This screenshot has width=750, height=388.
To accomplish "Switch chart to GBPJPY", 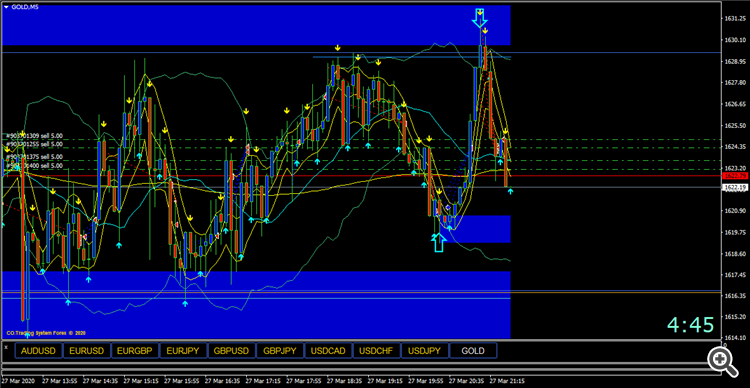I will coord(280,351).
